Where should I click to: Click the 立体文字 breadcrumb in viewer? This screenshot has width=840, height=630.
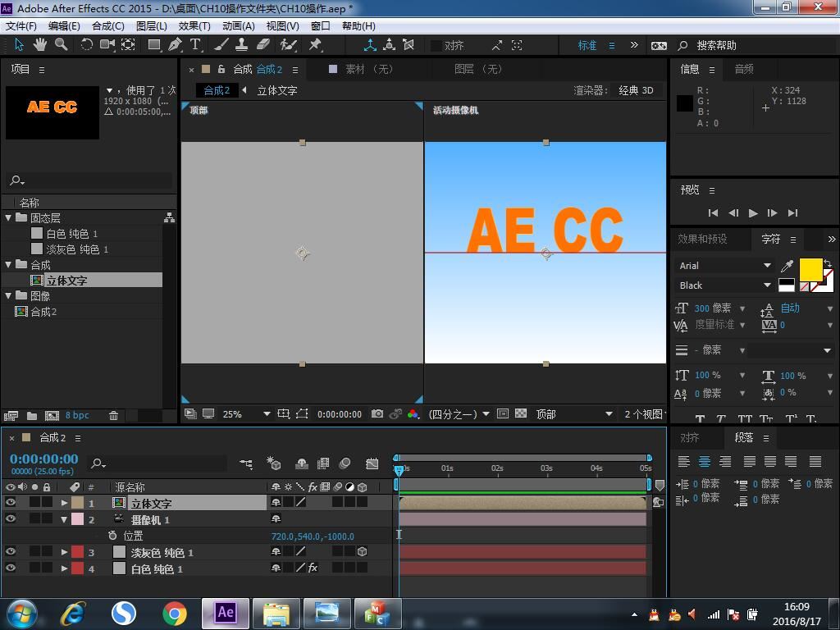pyautogui.click(x=277, y=90)
